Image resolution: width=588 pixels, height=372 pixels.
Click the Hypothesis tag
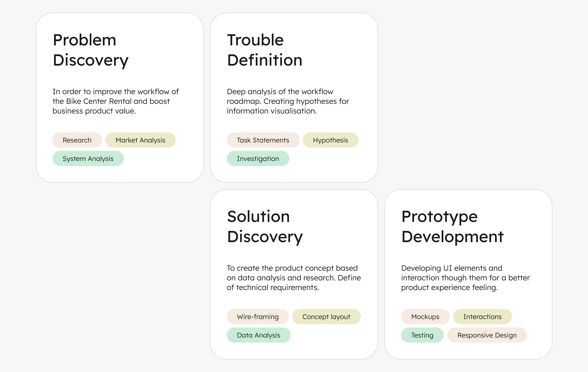330,140
